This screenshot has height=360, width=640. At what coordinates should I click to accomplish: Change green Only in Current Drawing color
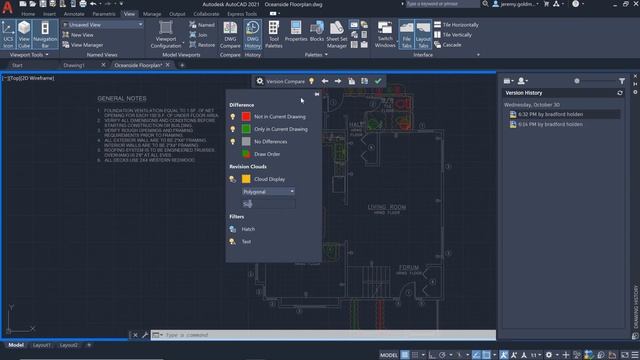246,129
